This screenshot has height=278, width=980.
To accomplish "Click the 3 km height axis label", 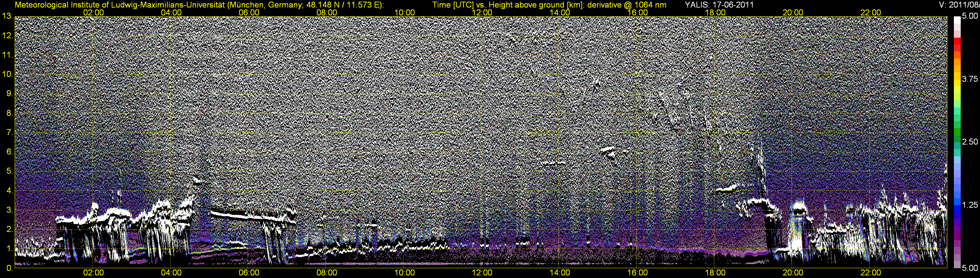I will pyautogui.click(x=9, y=210).
